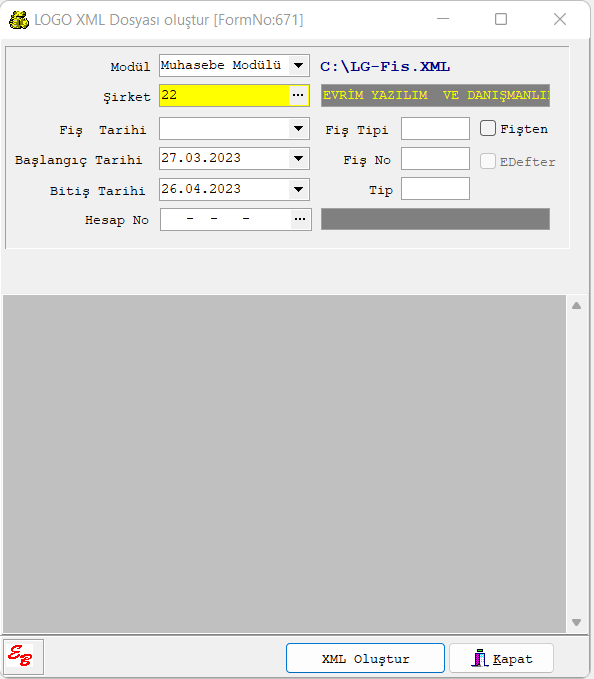
Task: Close form using Kapat button
Action: (x=501, y=658)
